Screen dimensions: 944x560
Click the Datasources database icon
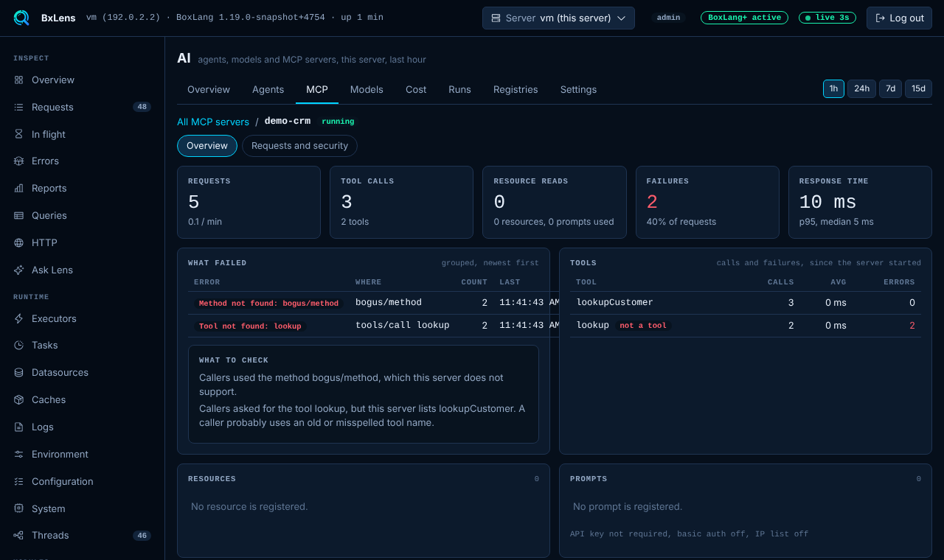[19, 372]
